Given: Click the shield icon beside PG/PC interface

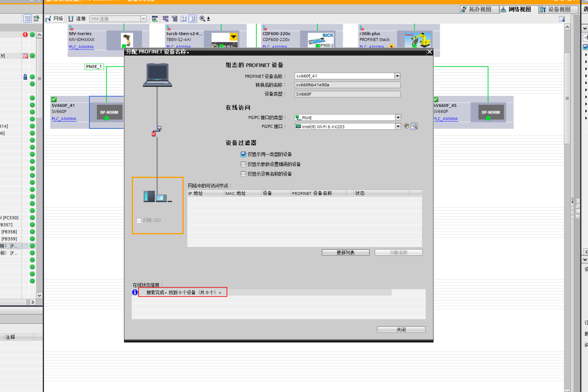Looking at the screenshot, I should (406, 126).
